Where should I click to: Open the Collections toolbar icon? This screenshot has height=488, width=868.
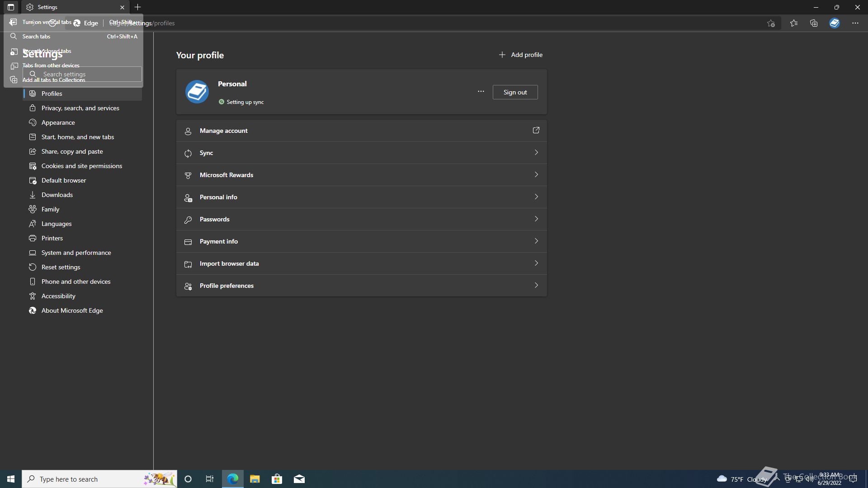[814, 23]
